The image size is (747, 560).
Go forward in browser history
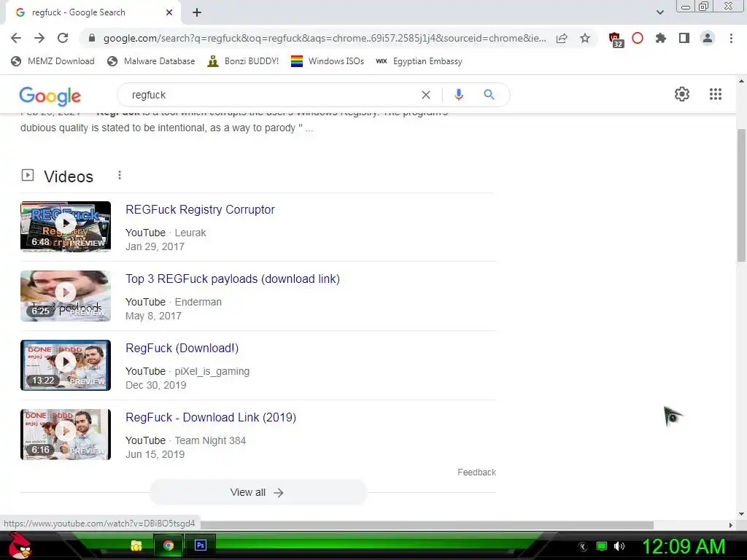click(39, 38)
